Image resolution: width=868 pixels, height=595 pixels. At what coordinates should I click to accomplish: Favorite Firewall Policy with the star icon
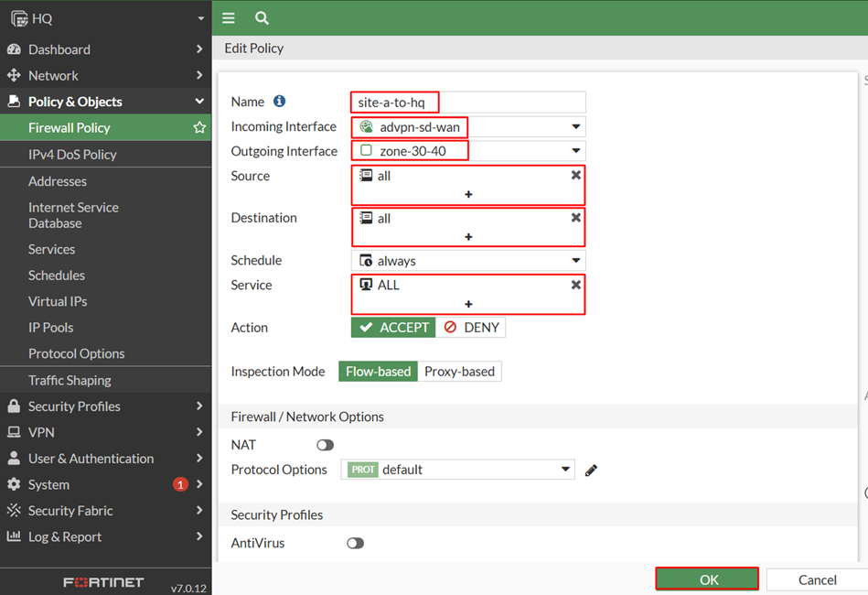[199, 128]
